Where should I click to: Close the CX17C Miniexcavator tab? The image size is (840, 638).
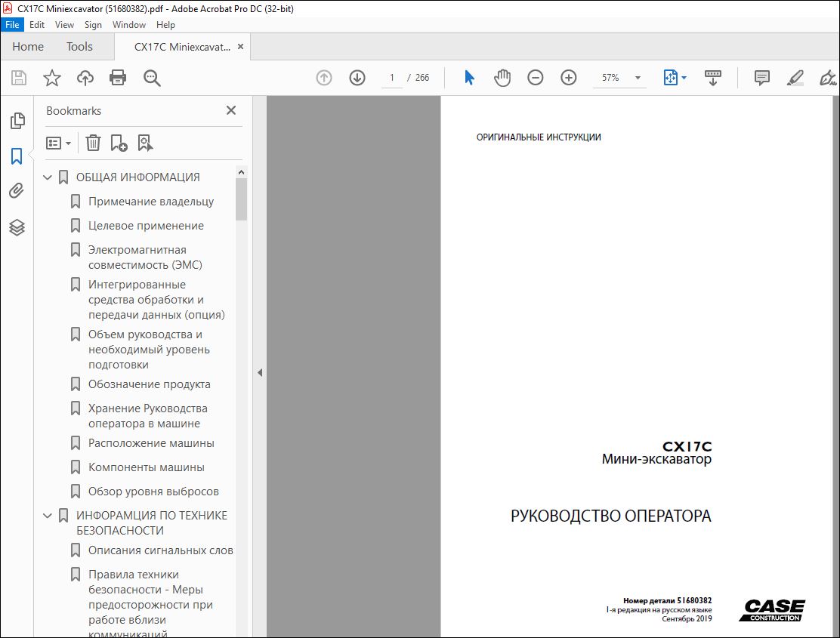point(240,47)
